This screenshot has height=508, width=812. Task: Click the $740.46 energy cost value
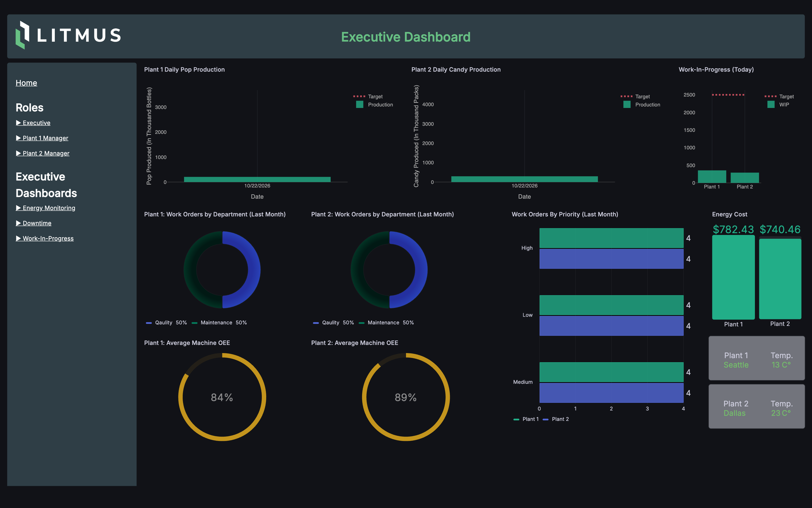click(x=780, y=229)
